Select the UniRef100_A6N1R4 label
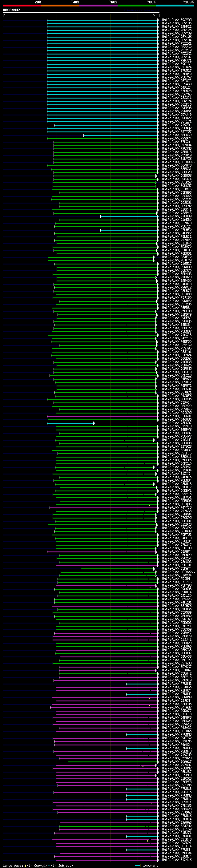This screenshot has width=197, height=868. click(x=177, y=101)
